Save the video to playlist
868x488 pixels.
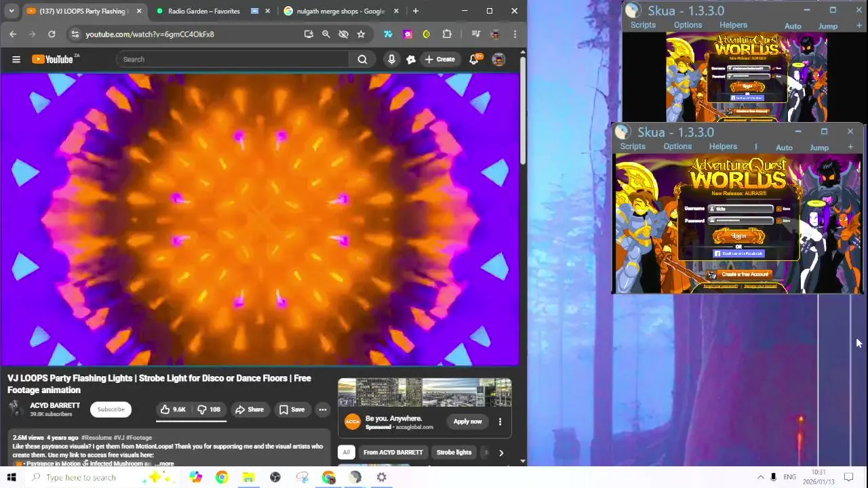[292, 409]
